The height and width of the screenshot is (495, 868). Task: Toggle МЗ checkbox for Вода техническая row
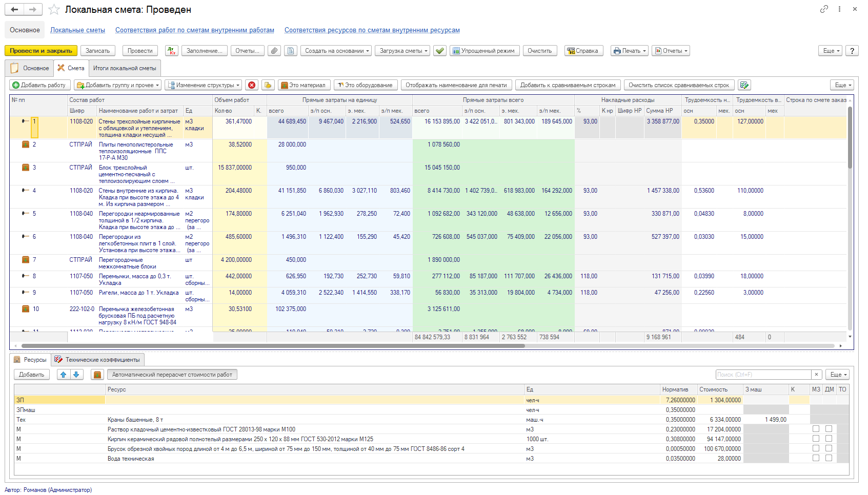click(x=816, y=458)
